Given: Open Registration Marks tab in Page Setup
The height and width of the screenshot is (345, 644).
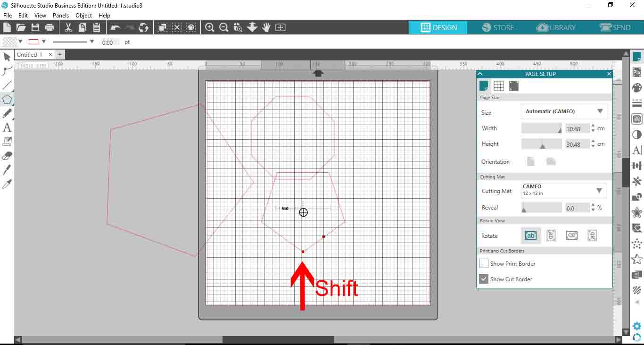Looking at the screenshot, I should pyautogui.click(x=514, y=86).
